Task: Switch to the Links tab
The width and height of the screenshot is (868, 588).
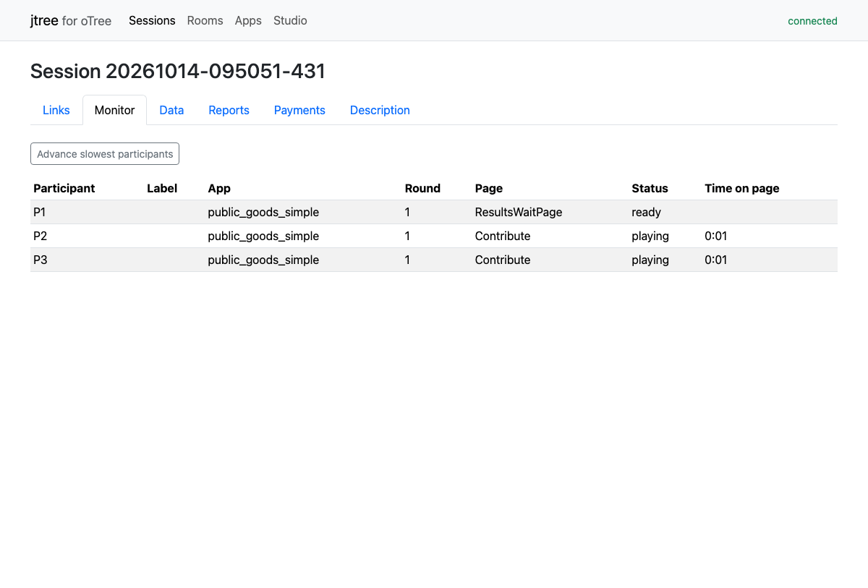Action: point(56,110)
